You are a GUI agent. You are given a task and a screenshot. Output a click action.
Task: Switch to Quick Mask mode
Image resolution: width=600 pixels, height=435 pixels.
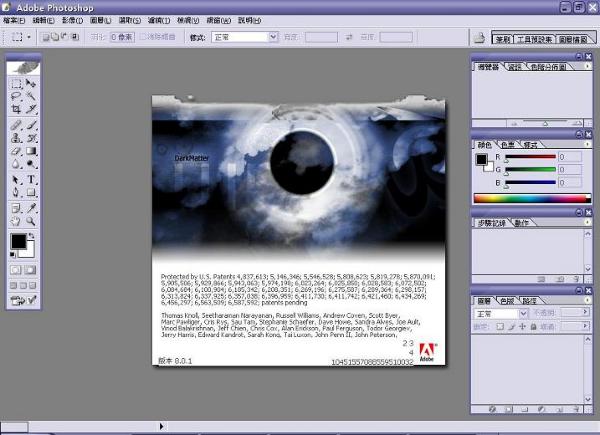click(31, 270)
